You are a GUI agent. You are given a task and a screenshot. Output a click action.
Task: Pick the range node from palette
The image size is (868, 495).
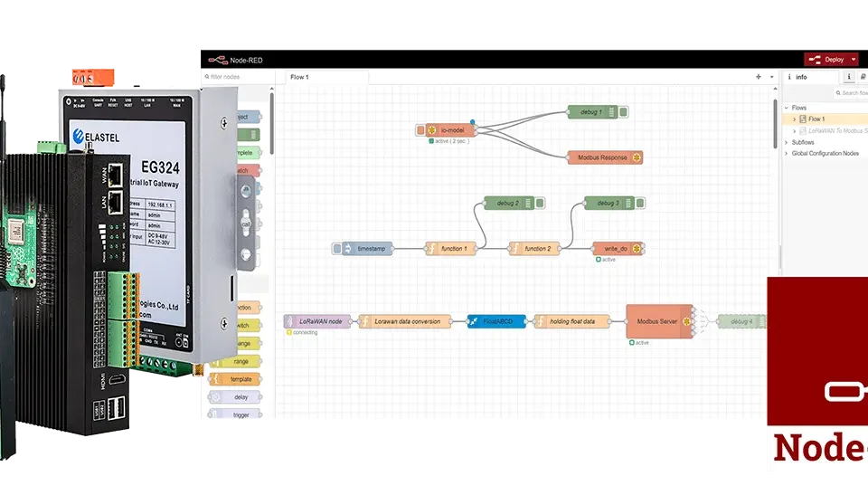click(x=235, y=361)
